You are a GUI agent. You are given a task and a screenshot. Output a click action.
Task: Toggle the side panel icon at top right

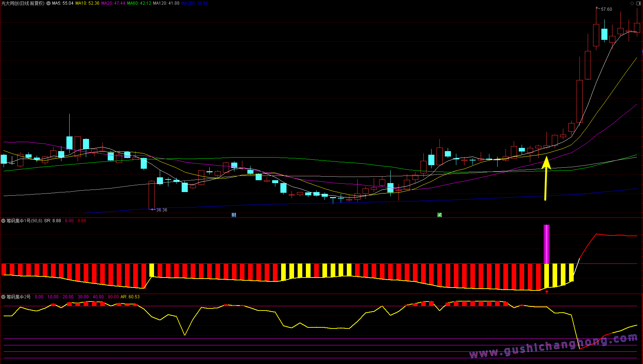[638, 3]
